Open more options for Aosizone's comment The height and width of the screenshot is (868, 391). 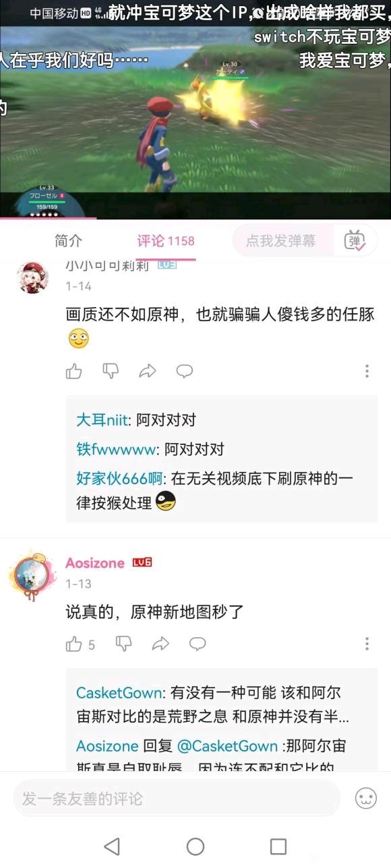click(x=367, y=644)
